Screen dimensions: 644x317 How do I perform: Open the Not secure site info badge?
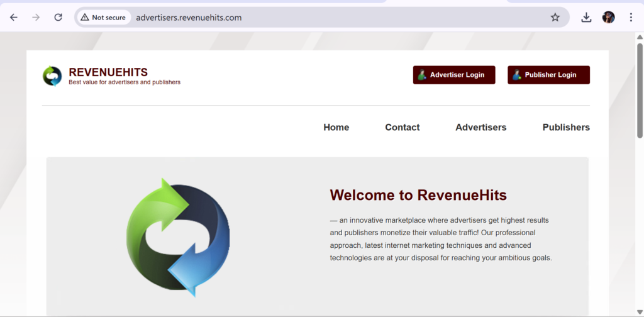[104, 17]
